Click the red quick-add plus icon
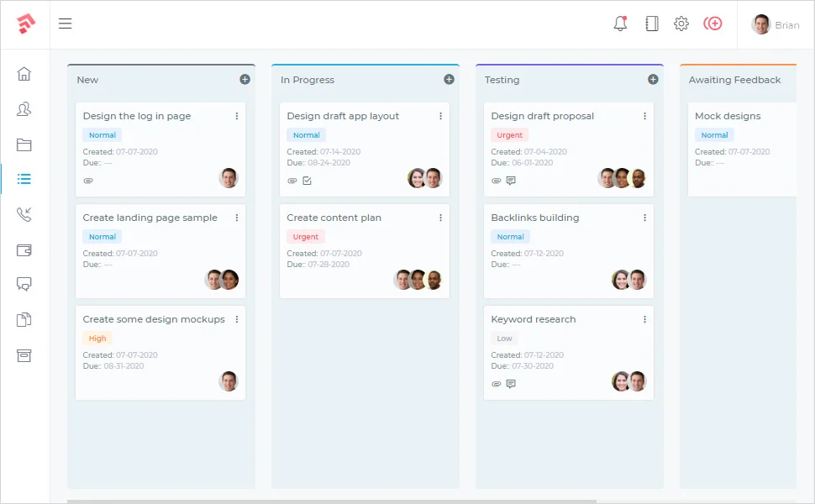 click(x=712, y=24)
